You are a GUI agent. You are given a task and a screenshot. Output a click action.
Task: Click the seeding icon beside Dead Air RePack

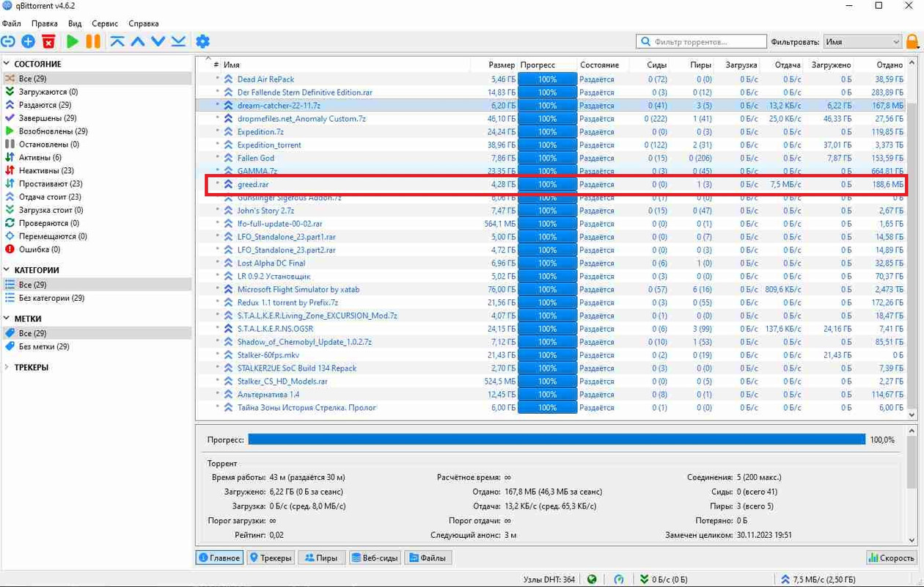click(228, 79)
